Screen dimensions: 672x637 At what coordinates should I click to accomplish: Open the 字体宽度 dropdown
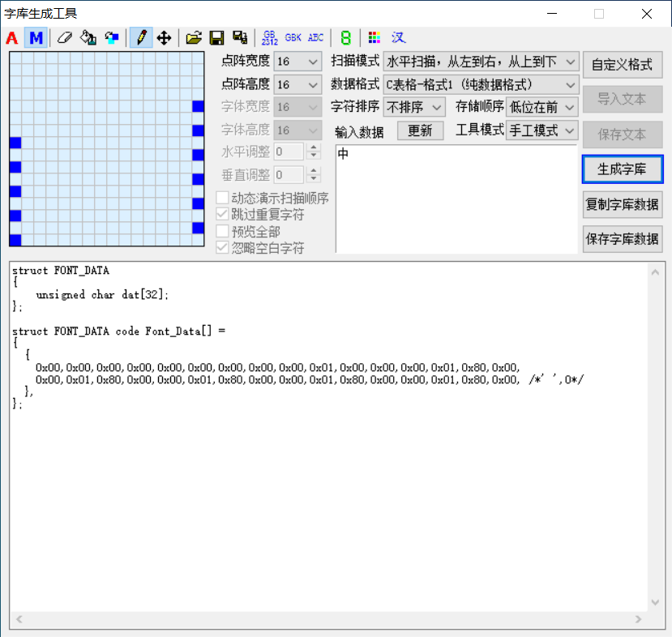297,107
